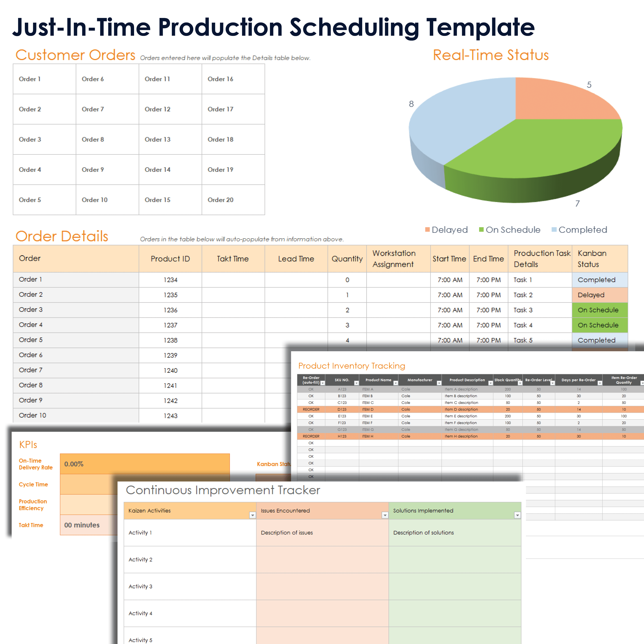Click the Product Inventory Tracking title
644x644 pixels.
[x=352, y=366]
